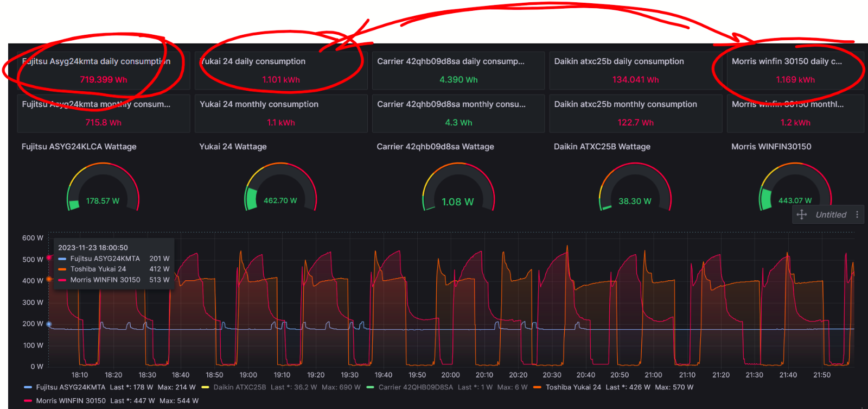Open the Untitled panel three-dot menu

click(857, 215)
